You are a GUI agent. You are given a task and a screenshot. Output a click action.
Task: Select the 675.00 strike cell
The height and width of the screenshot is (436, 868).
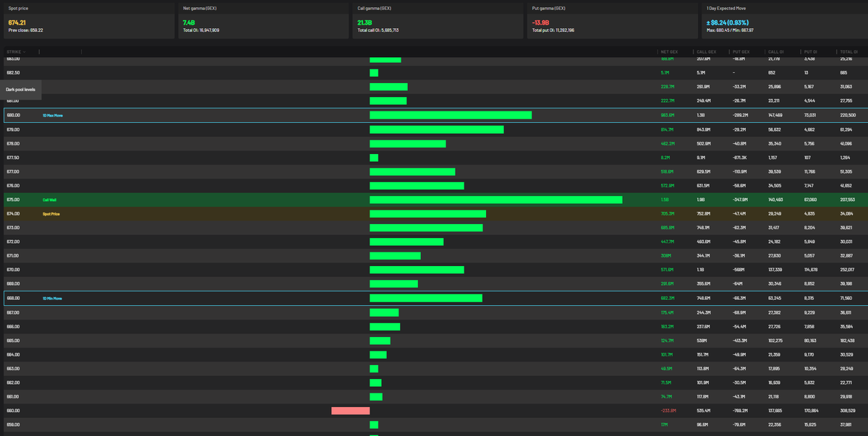(x=12, y=200)
